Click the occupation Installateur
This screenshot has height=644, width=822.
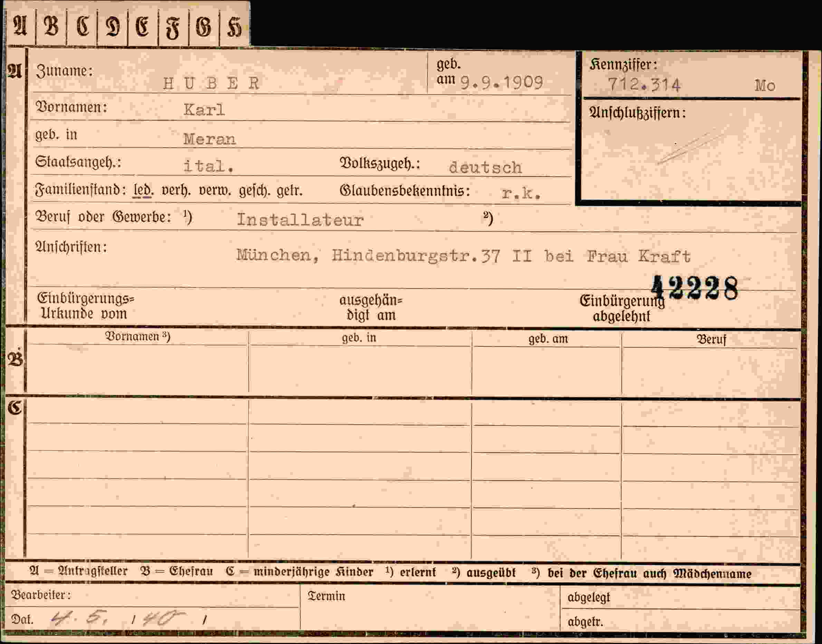[300, 220]
